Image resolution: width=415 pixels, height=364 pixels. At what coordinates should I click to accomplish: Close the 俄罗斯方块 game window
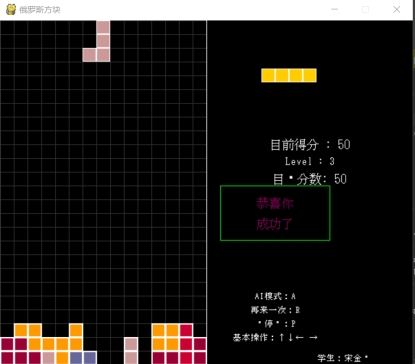click(x=397, y=9)
